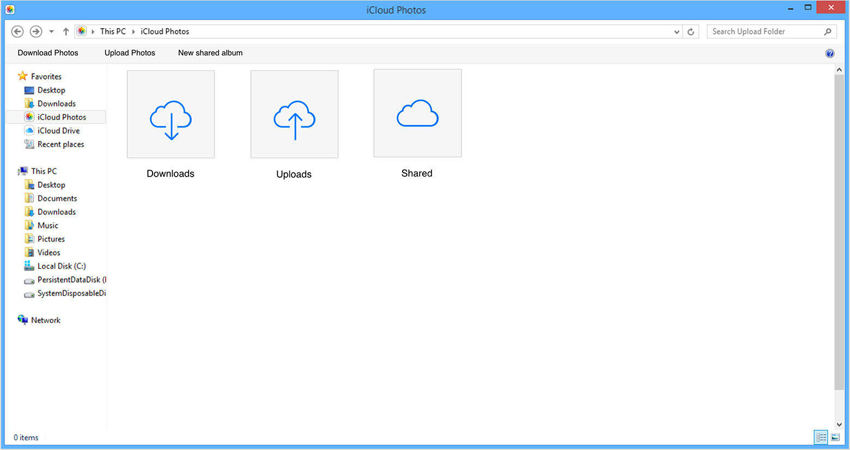Click the iCloud Drive cloud icon

(x=29, y=131)
